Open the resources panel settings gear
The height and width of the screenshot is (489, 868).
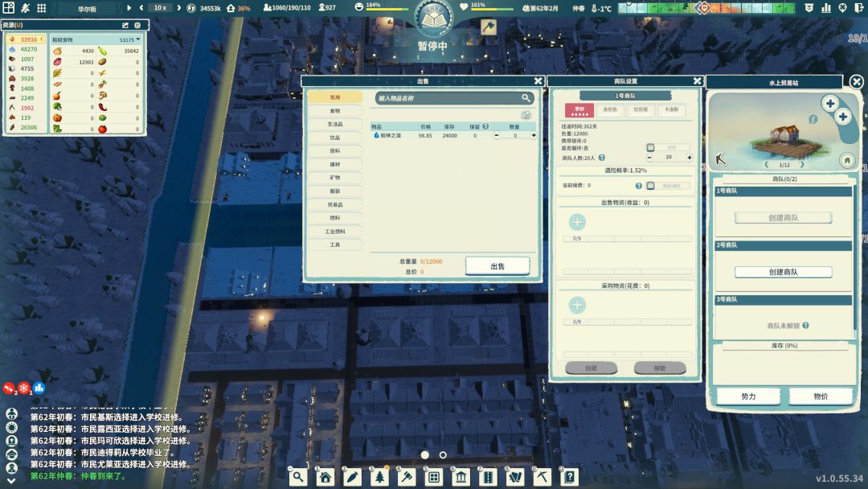click(137, 25)
